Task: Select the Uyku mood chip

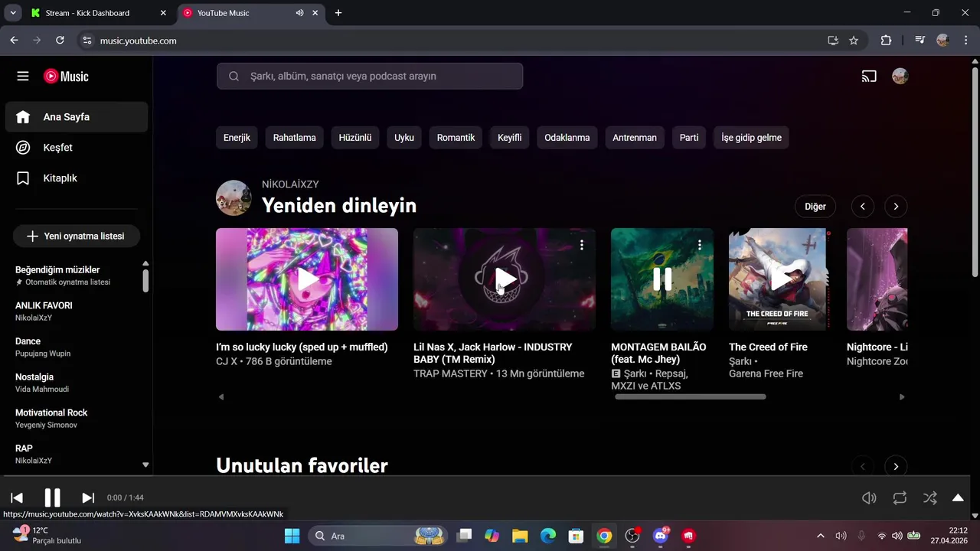Action: tap(404, 138)
